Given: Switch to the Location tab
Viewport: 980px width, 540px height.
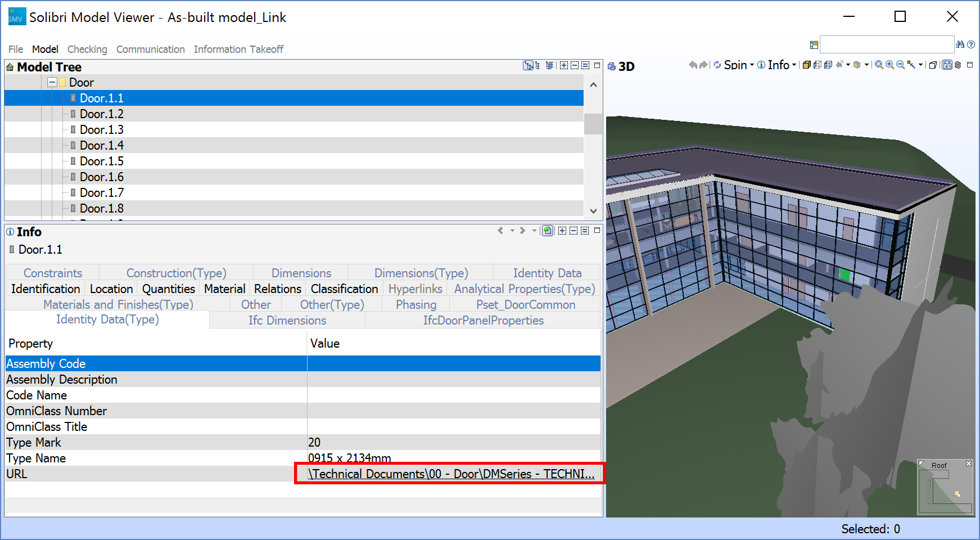Looking at the screenshot, I should click(111, 289).
